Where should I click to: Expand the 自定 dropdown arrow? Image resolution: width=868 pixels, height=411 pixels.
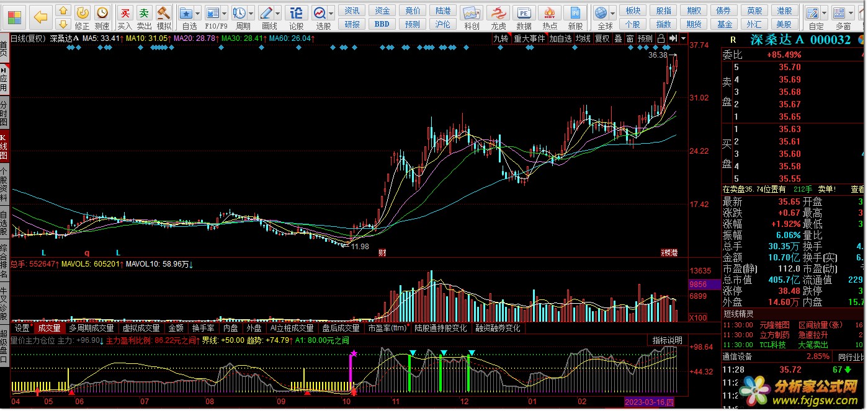pos(825,13)
